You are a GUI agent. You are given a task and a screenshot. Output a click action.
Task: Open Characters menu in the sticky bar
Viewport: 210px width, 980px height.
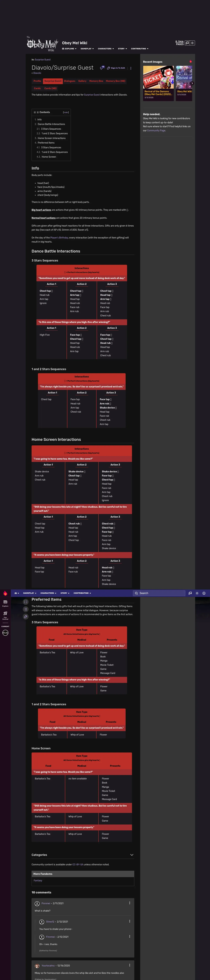48,593
